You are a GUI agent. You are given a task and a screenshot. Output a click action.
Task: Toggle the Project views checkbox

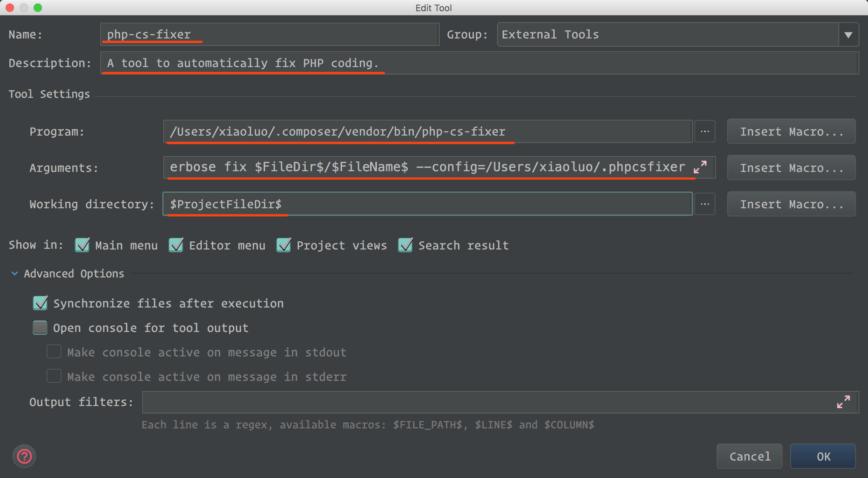tap(284, 245)
